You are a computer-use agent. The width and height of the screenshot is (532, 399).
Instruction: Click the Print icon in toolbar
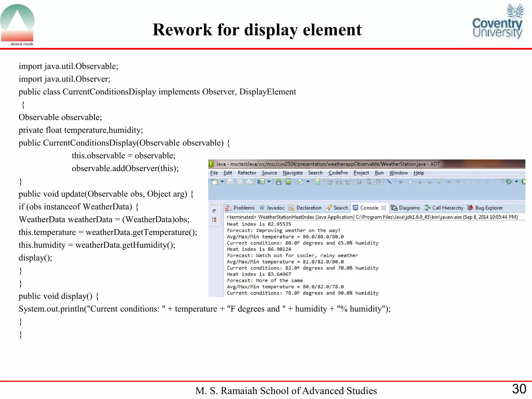click(x=249, y=182)
